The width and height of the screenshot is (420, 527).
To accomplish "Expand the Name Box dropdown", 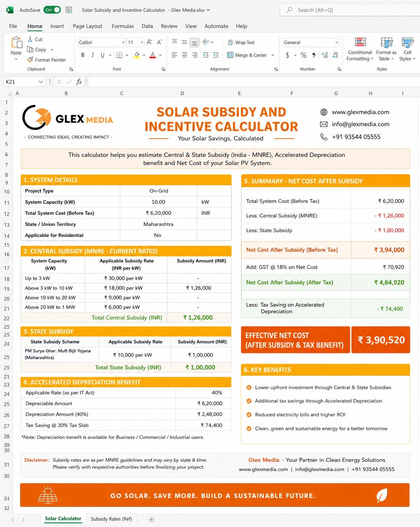I will coord(41,82).
